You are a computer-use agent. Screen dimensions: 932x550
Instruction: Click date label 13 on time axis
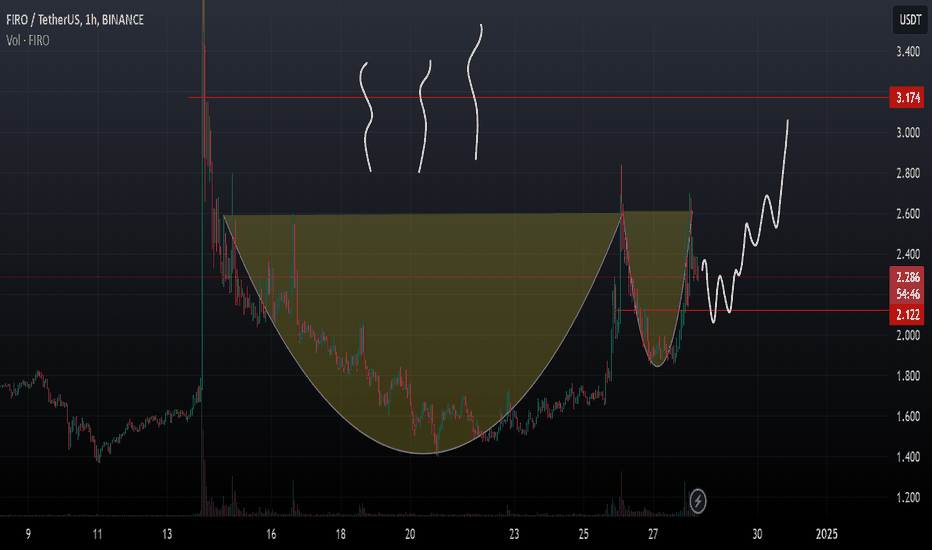coord(167,534)
